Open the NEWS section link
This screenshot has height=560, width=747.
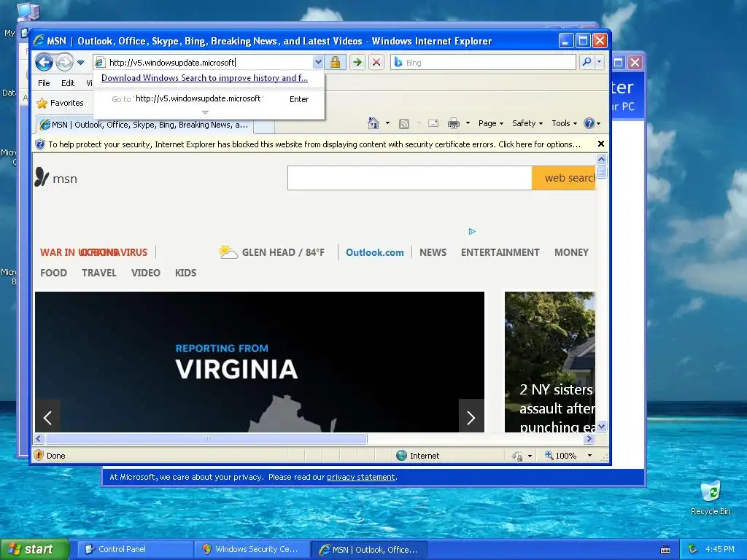click(433, 252)
